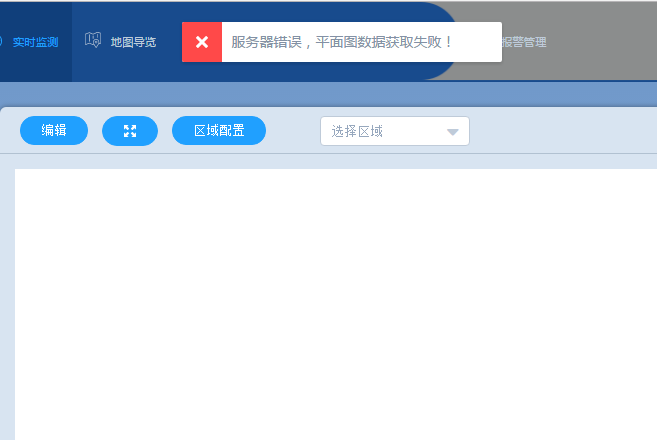Open the 选择区域 dropdown
Screen dimensions: 657x440
(395, 131)
